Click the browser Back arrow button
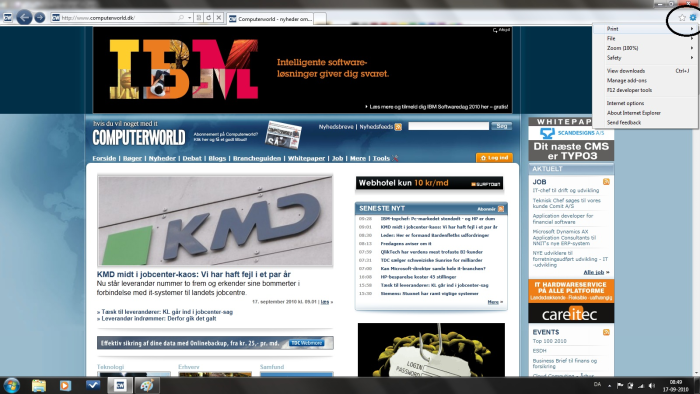The height and width of the screenshot is (394, 700). 24,17
